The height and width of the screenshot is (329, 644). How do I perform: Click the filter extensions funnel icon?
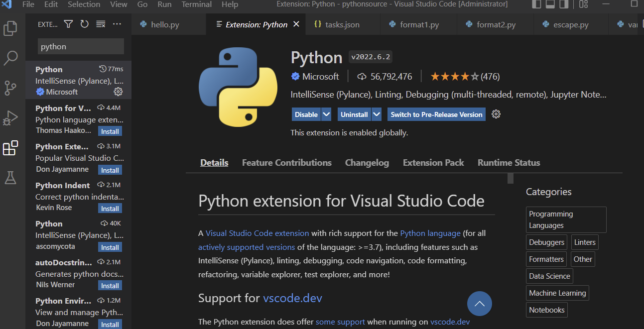click(69, 24)
